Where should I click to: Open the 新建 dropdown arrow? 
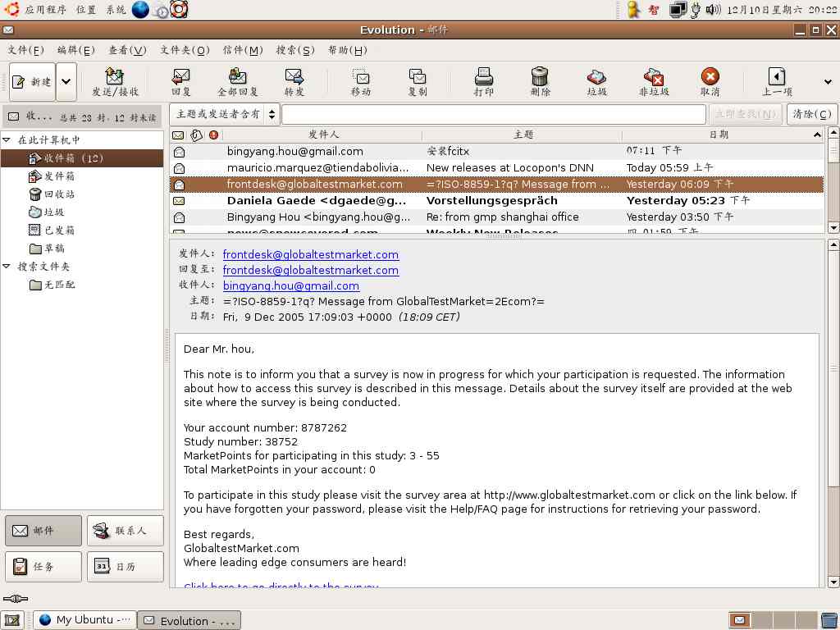(66, 82)
